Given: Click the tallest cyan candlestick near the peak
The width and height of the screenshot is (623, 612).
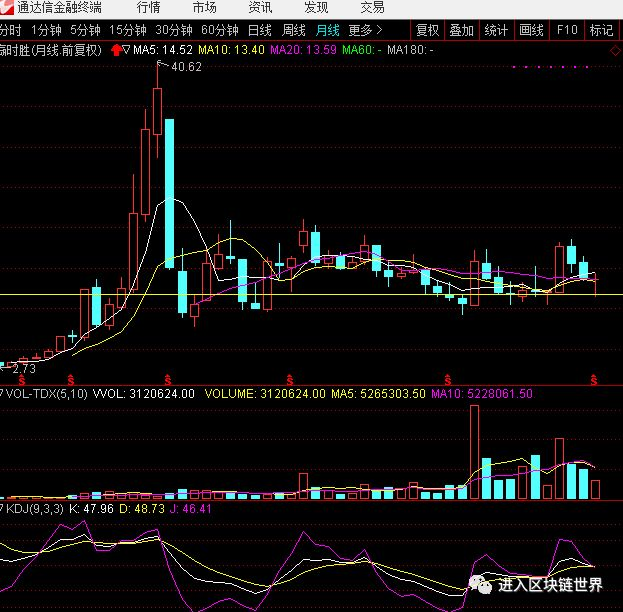Looking at the screenshot, I should pyautogui.click(x=169, y=194).
